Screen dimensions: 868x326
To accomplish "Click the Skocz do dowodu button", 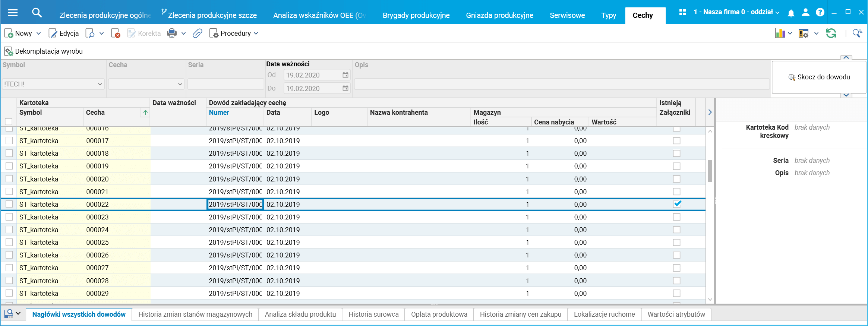I will click(x=819, y=77).
